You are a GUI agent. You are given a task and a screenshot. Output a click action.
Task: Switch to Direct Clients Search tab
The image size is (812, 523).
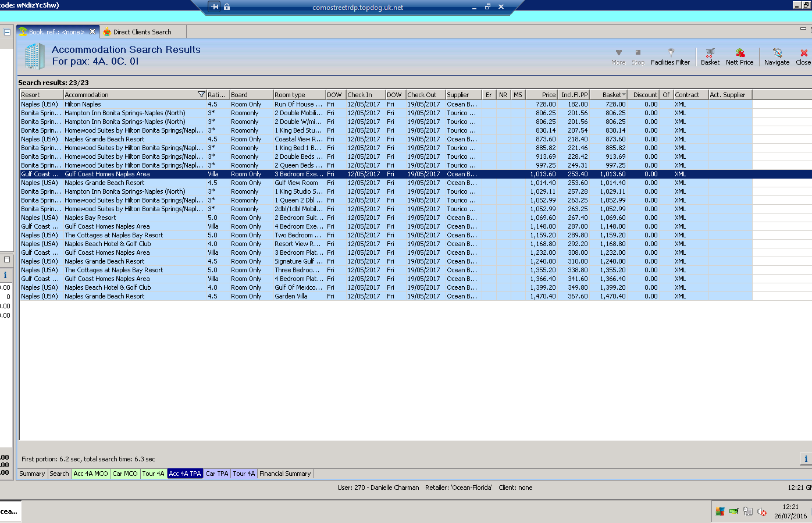(143, 32)
